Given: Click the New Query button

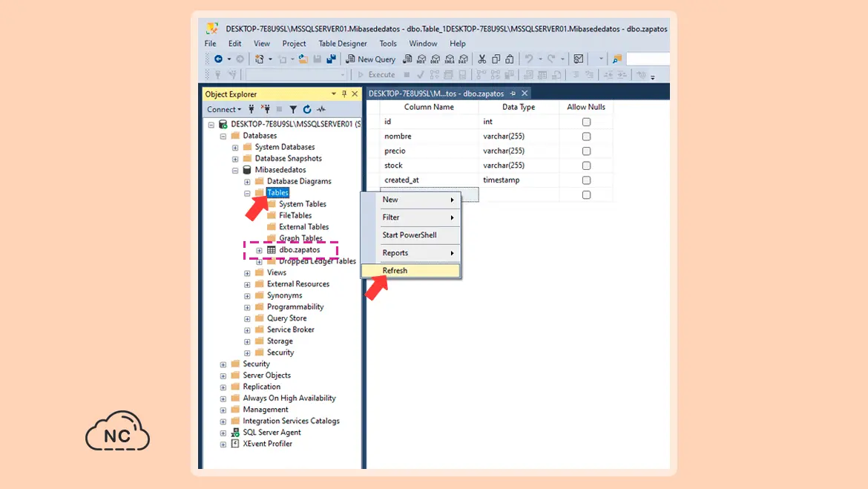Looking at the screenshot, I should pyautogui.click(x=370, y=59).
